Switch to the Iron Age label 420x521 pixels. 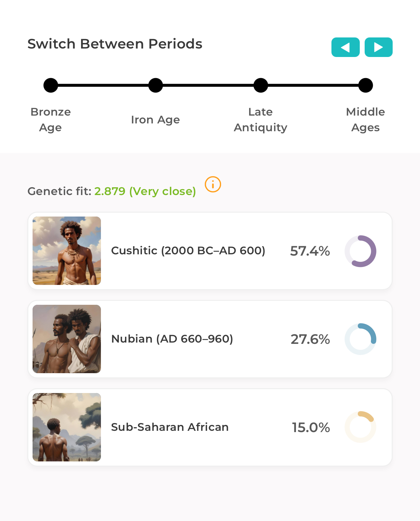click(155, 120)
